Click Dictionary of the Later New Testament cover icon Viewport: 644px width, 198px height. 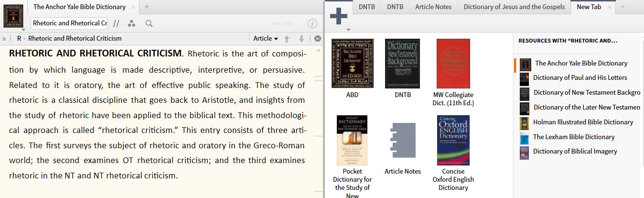click(x=525, y=109)
